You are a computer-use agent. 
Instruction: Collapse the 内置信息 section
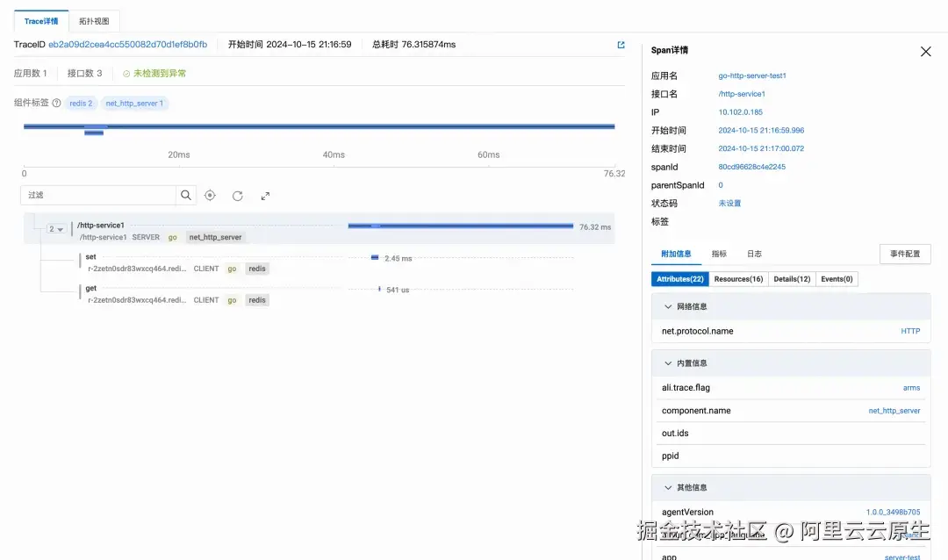point(669,363)
